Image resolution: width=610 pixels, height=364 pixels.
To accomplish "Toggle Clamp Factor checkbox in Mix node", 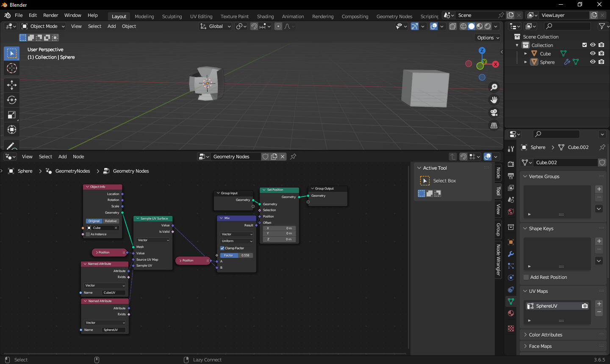I will [222, 248].
